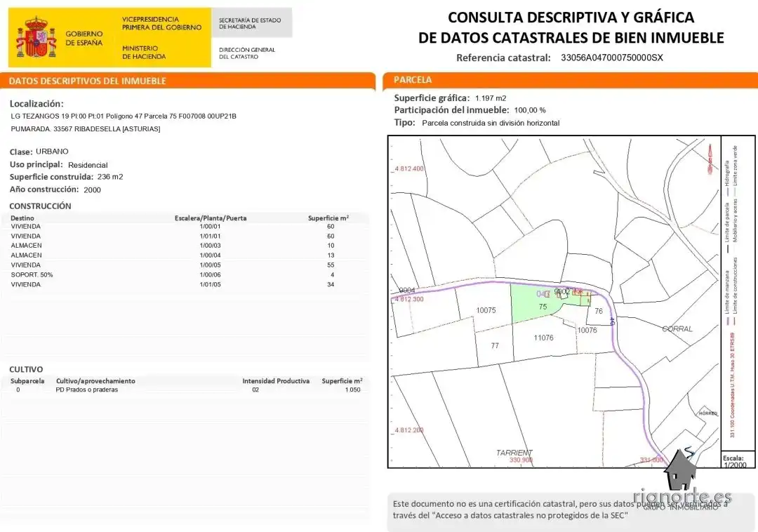Click the "CONSTRUCCIÓN" section heading
Viewport: 758px width, 532px height.
tap(40, 206)
